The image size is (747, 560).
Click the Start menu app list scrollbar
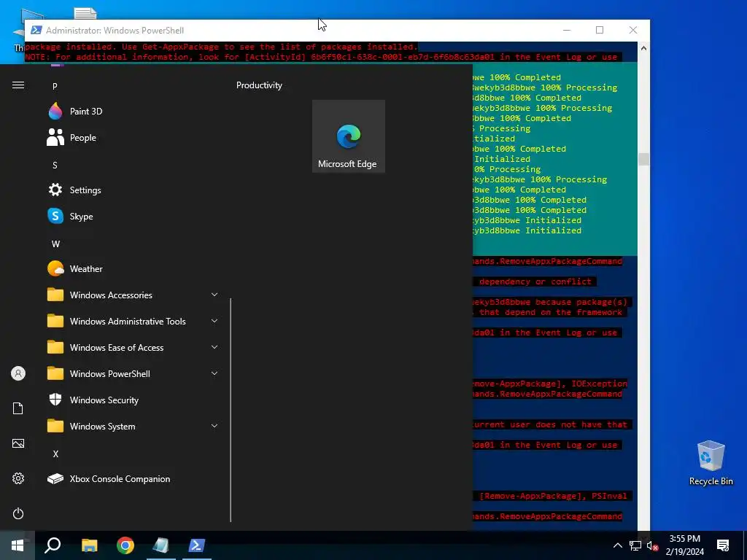click(231, 410)
